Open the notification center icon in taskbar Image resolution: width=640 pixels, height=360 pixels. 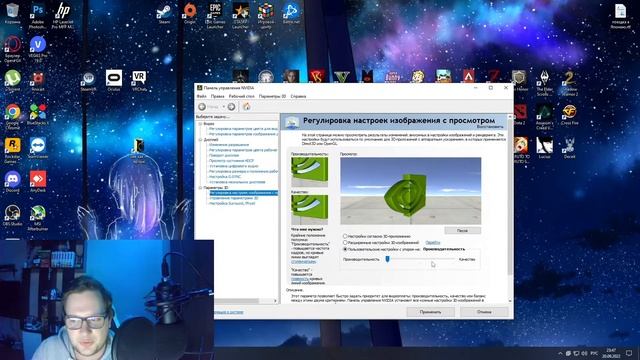point(629,353)
